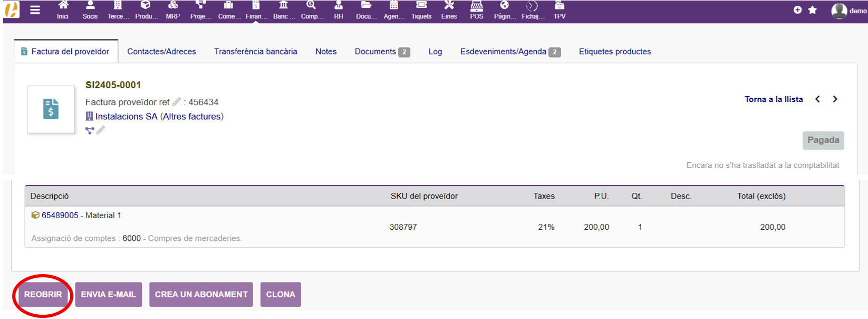Open the demo user dropdown
The width and height of the screenshot is (868, 319).
tap(848, 11)
